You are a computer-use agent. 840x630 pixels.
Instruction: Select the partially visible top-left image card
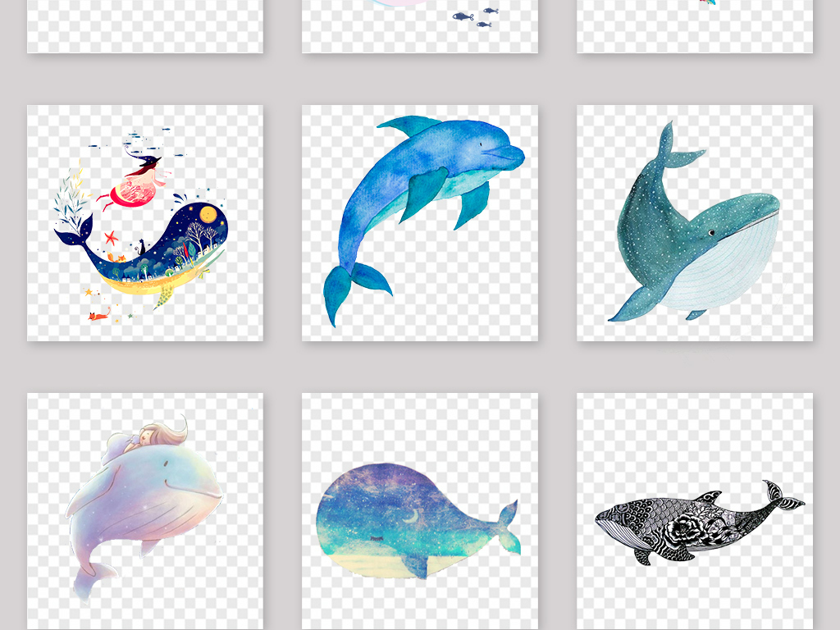pyautogui.click(x=145, y=25)
